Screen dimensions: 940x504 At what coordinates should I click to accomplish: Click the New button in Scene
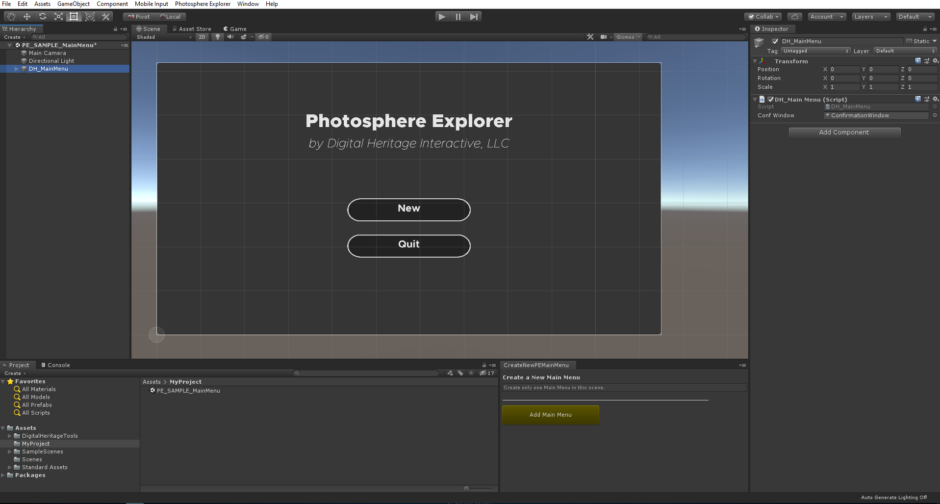click(x=409, y=209)
